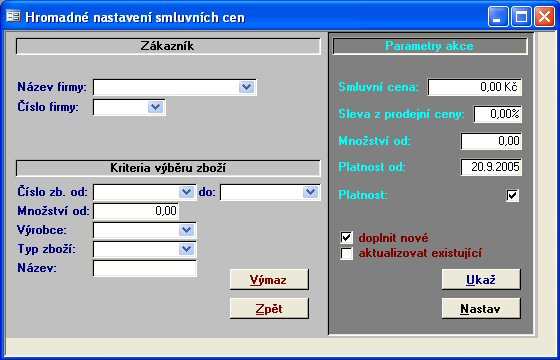The image size is (560, 360).
Task: Enable 'aktualizovat existující' checkbox
Action: 346,254
